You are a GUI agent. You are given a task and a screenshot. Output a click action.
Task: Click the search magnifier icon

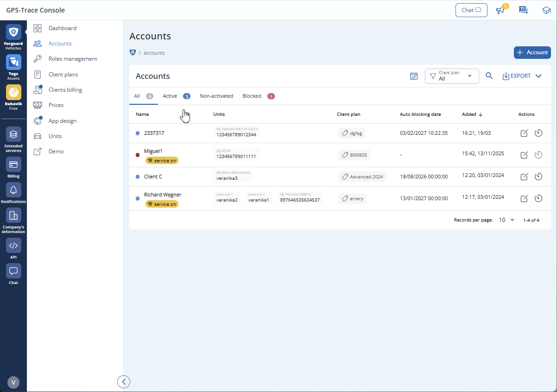(489, 76)
